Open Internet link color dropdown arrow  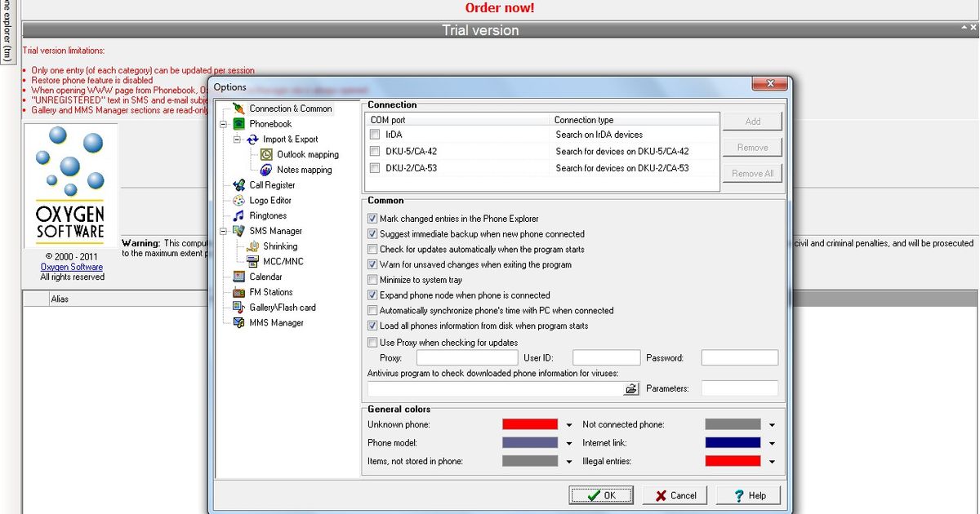click(x=772, y=443)
